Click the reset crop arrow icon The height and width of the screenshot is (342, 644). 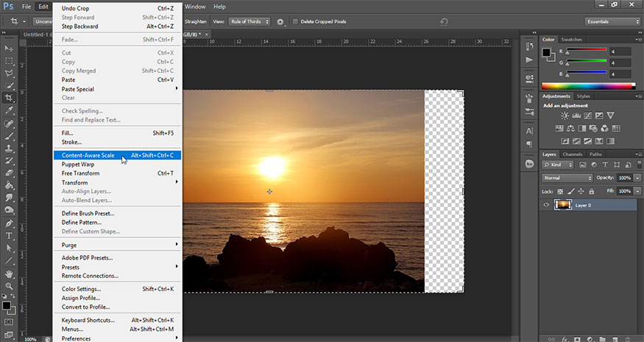tap(444, 21)
